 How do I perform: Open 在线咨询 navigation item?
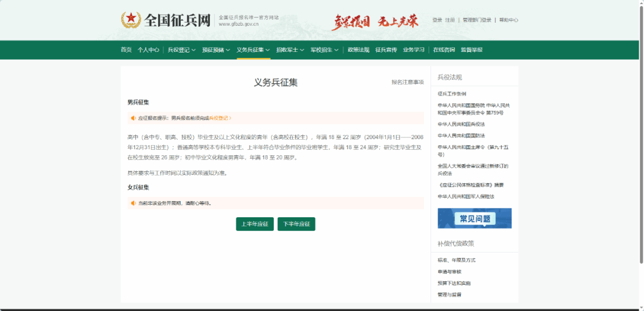tap(442, 50)
